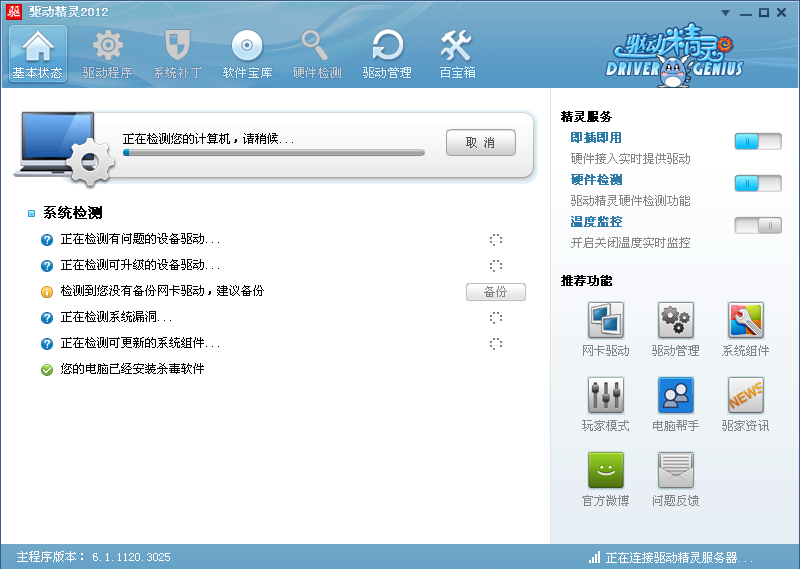Click the spinner for 正在检测有问题的设备驱动
This screenshot has width=800, height=569.
[x=496, y=240]
